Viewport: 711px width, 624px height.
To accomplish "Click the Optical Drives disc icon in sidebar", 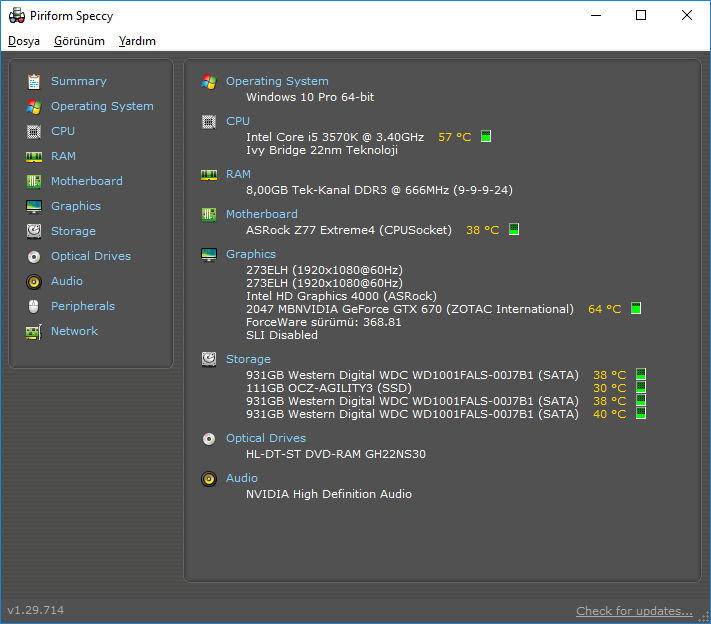I will point(34,257).
